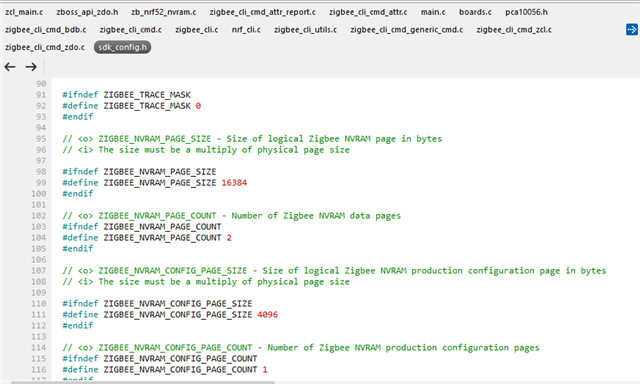Click the forward navigation arrow
Viewport: 640px width, 384px height.
click(31, 67)
